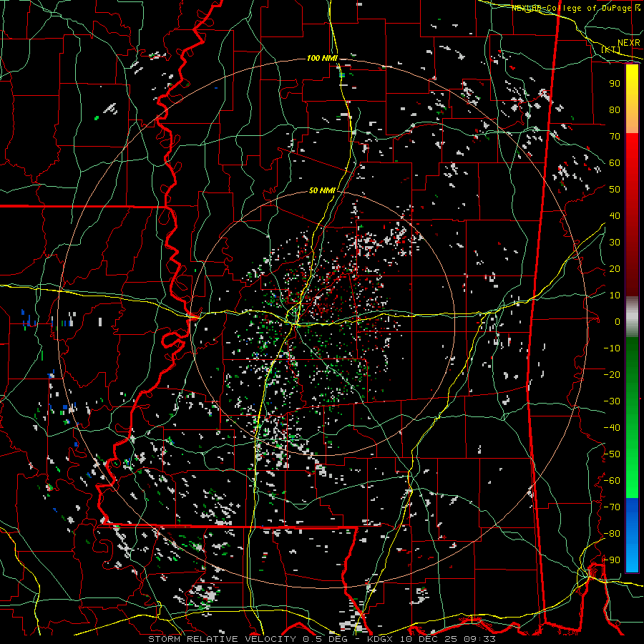The width and height of the screenshot is (644, 644).
Task: Click the -80 value on velocity scale
Action: tap(612, 534)
